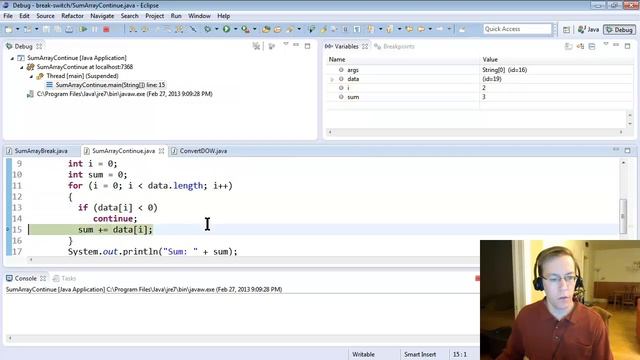Maximize the editor area

(x=627, y=150)
